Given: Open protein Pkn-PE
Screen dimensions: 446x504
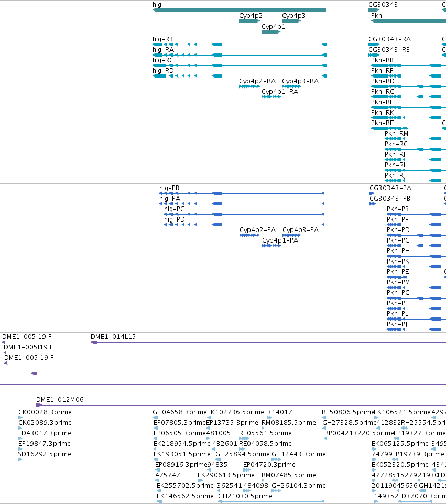Looking at the screenshot, I should click(x=398, y=271).
